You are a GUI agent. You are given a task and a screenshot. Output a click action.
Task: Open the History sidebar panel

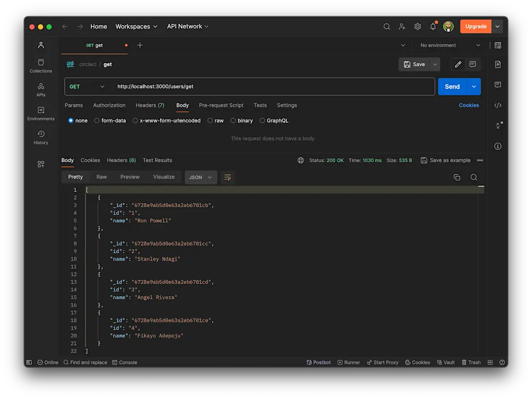click(41, 137)
